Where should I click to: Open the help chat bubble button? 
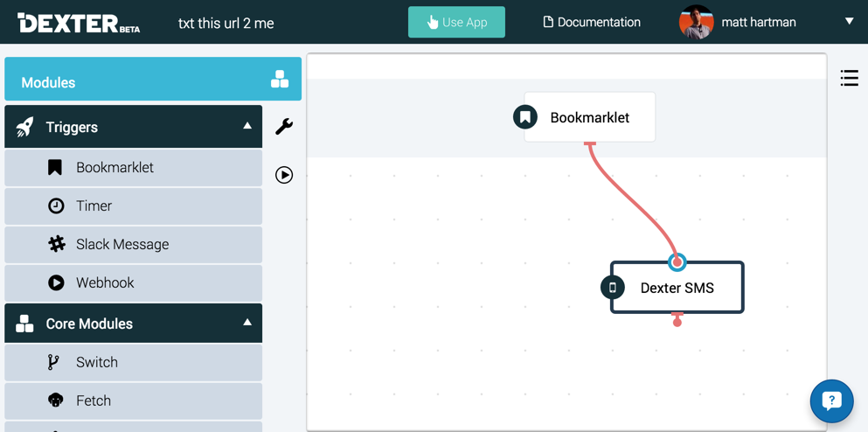831,401
